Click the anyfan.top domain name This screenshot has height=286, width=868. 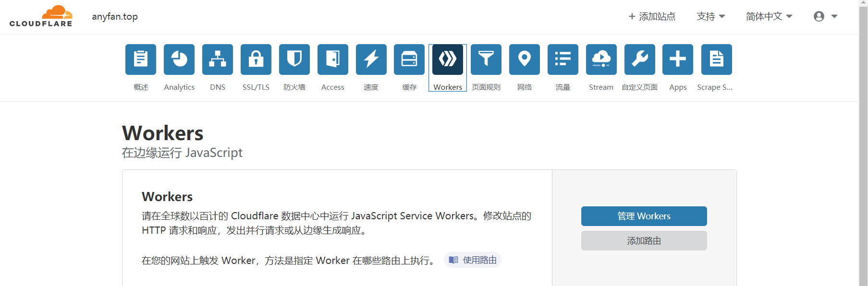click(115, 16)
